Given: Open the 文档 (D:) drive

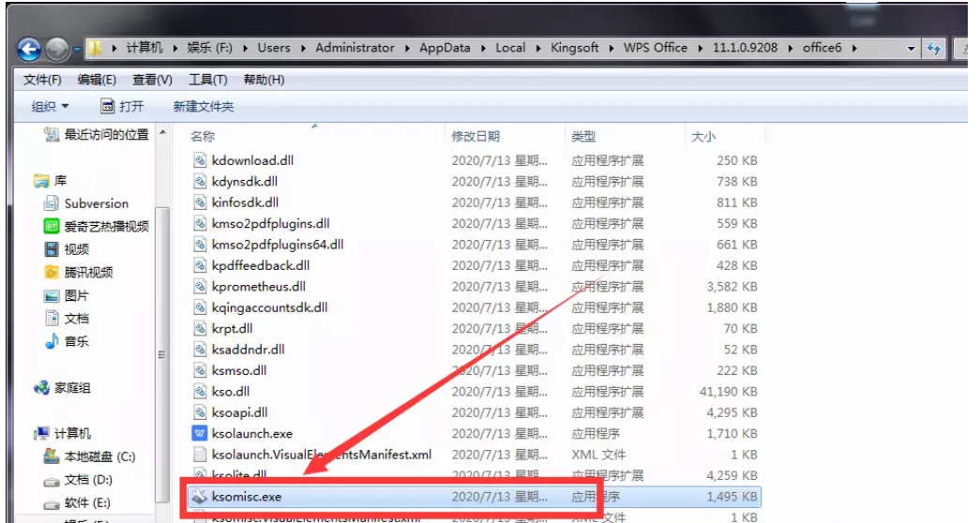Looking at the screenshot, I should coord(78,480).
